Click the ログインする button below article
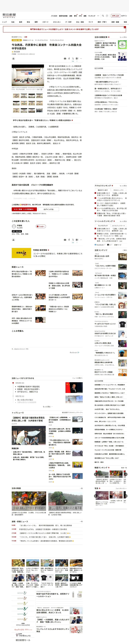129x644 pixels. tap(48, 209)
